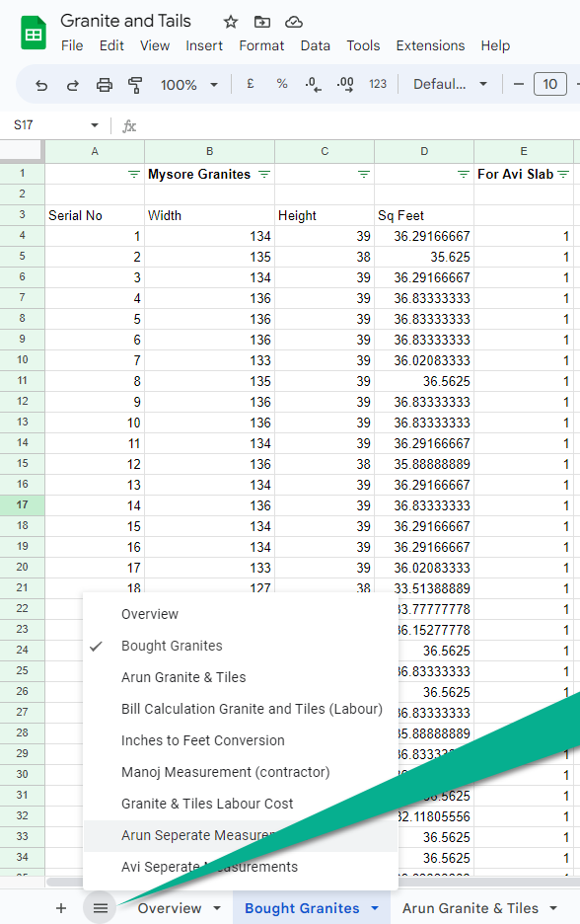Decrease font size with minus button
Screen dimensions: 580x924
click(x=518, y=84)
